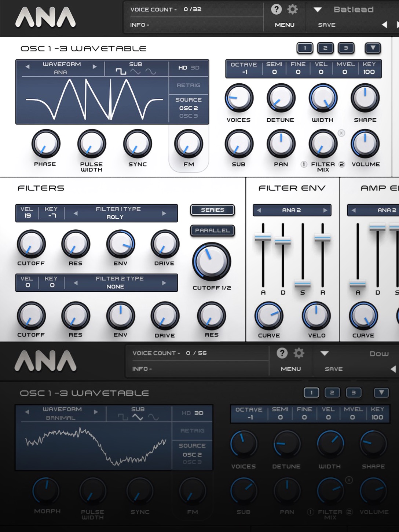Viewport: 399px width, 532px height.
Task: Switch to oscillator 2 tab in light ANA
Action: [x=325, y=48]
